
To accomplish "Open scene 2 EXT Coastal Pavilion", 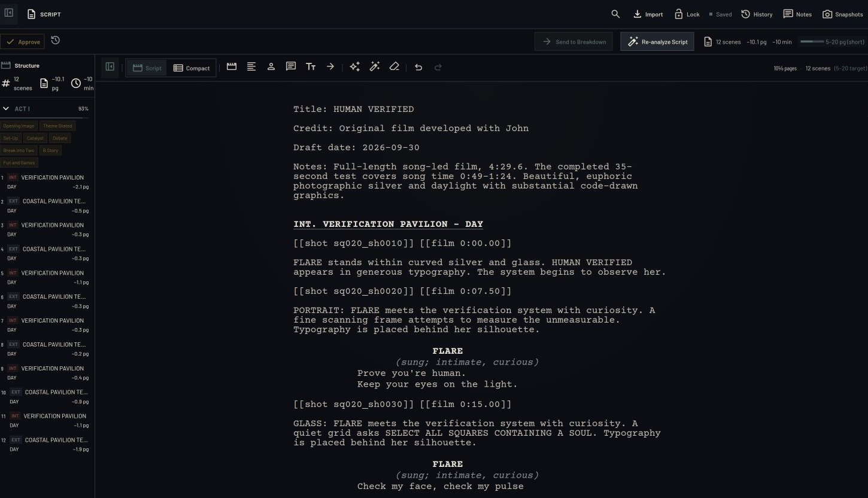I will pyautogui.click(x=45, y=206).
